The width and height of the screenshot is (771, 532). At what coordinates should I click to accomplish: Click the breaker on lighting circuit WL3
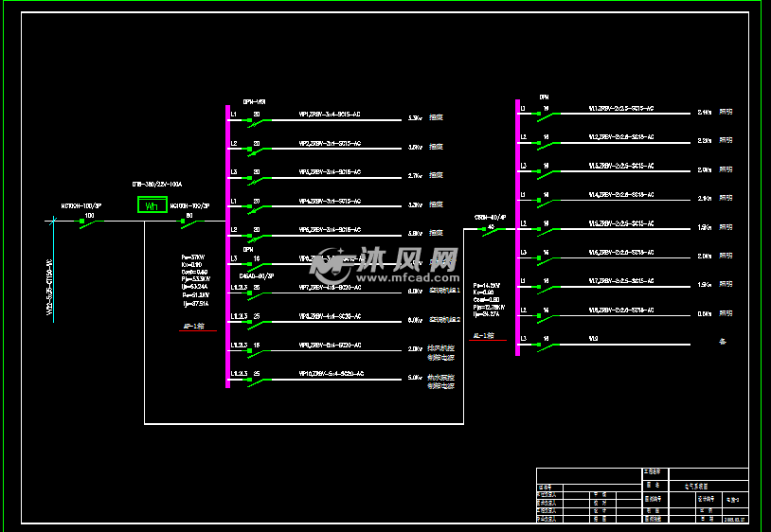[548, 173]
